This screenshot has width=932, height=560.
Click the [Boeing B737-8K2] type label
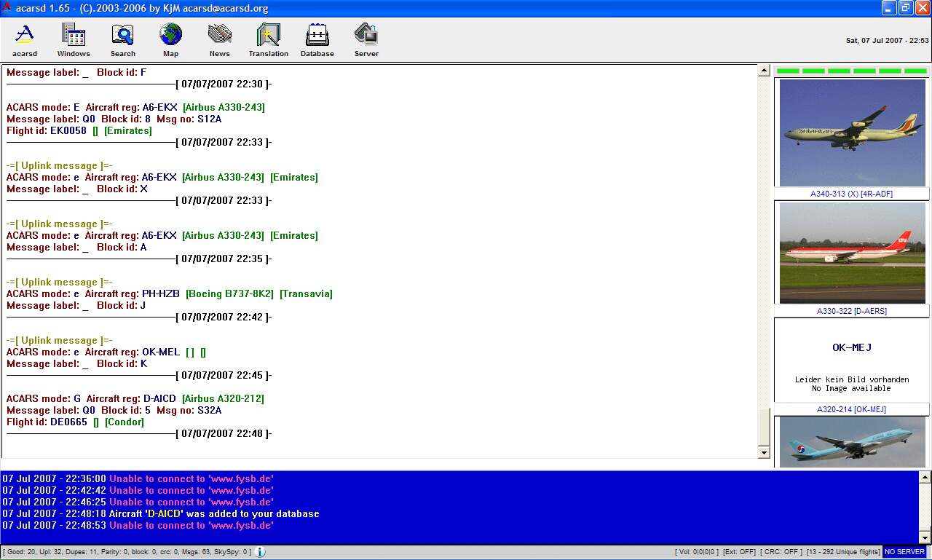coord(230,293)
